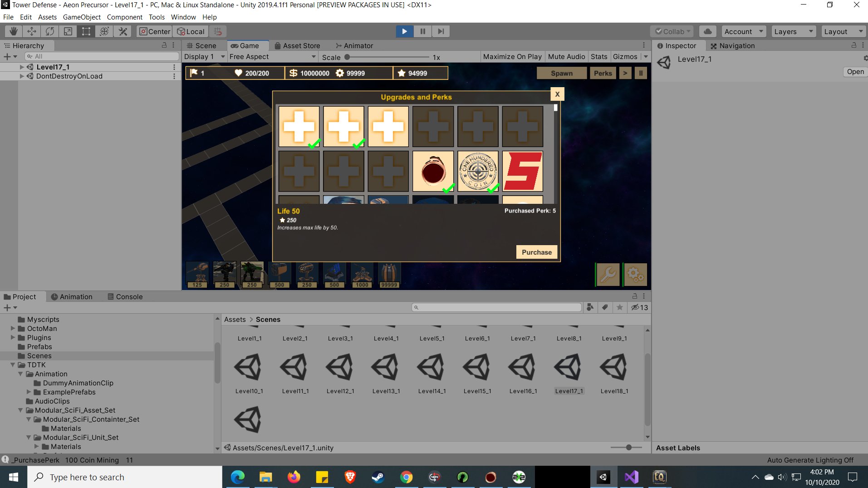Open Layers dropdown

point(794,31)
